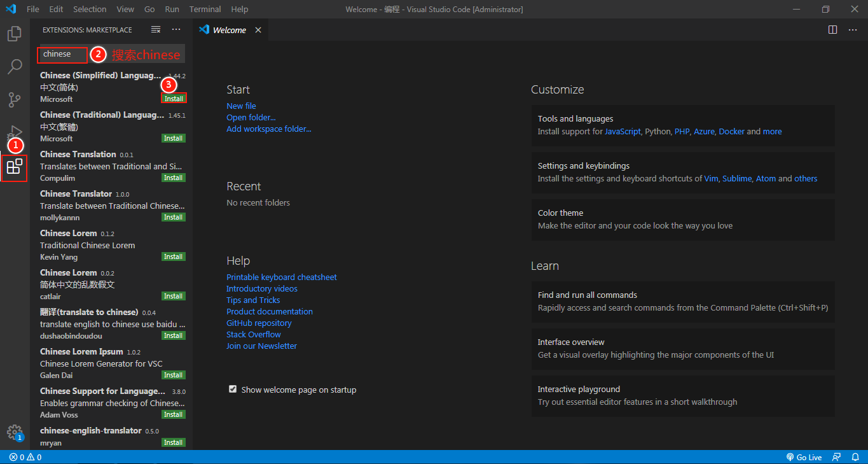The width and height of the screenshot is (868, 464).
Task: Open the Manage gear icon
Action: click(14, 433)
